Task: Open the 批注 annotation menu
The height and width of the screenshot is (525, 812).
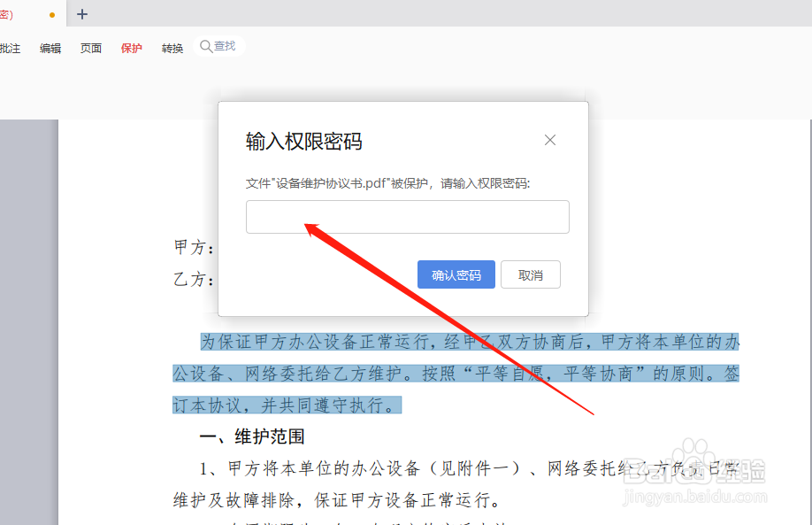Action: pyautogui.click(x=10, y=49)
